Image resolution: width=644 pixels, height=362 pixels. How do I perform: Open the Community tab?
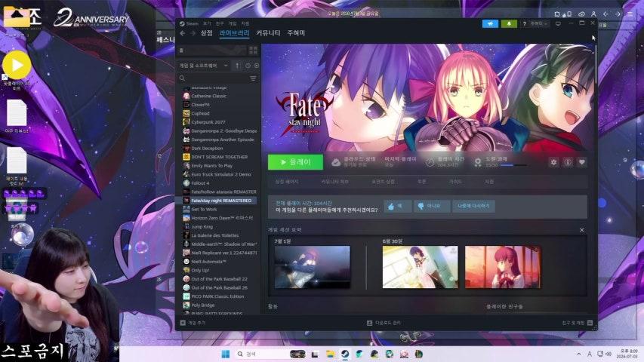tap(268, 33)
